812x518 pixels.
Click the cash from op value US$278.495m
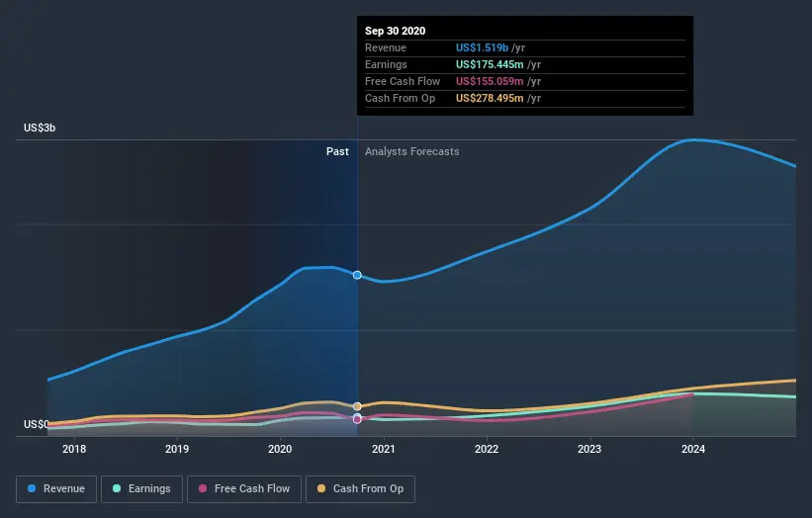coord(490,98)
